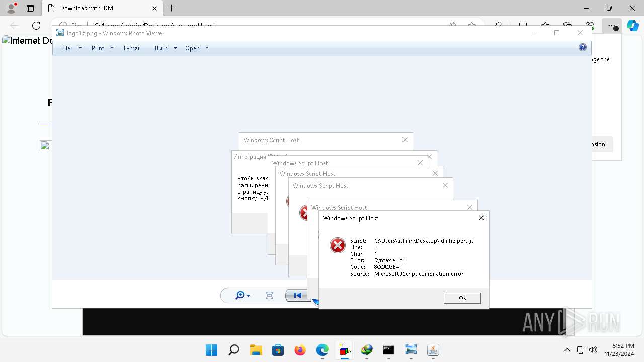
Task: Expand the Burn menu dropdown arrow
Action: [175, 48]
